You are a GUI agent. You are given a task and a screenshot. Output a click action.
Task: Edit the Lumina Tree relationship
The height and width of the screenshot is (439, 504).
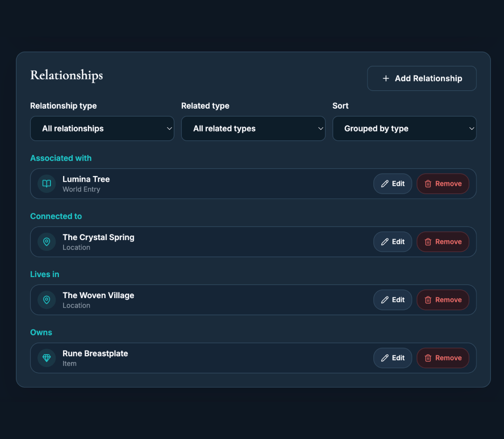(x=392, y=184)
